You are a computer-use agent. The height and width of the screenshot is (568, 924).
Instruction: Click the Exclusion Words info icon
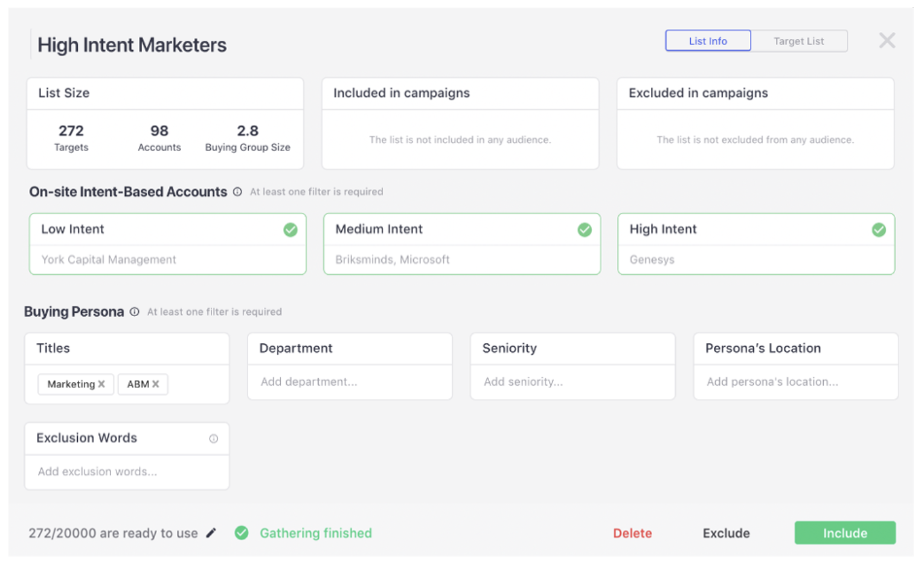point(213,439)
